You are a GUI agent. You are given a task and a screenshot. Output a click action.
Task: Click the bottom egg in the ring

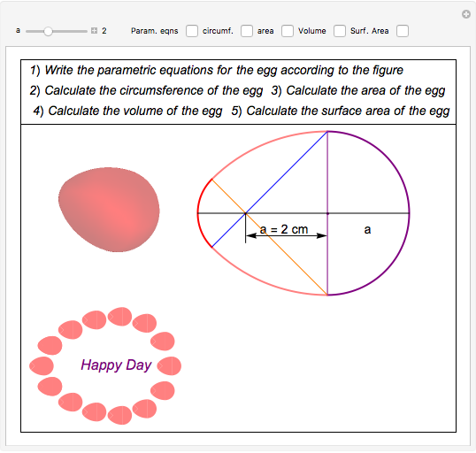pos(120,415)
